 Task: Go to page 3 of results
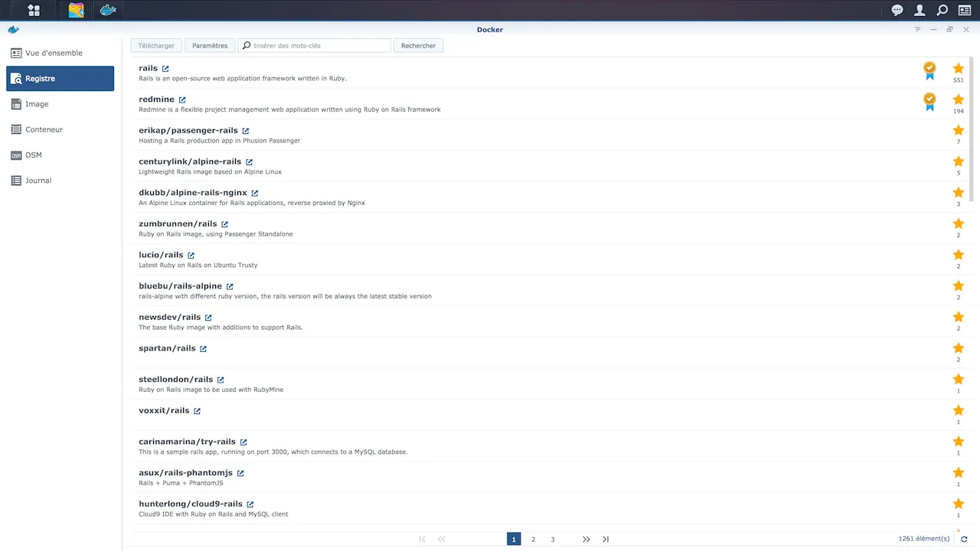[553, 540]
